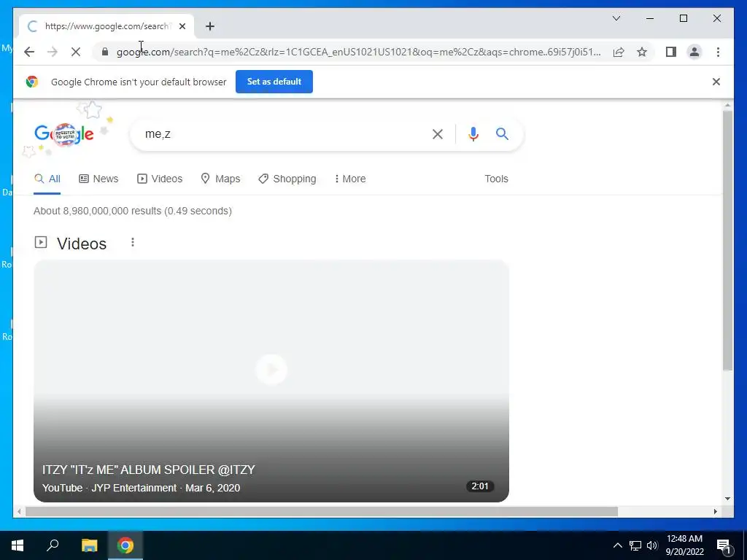Open the tab search dropdown chevron
The image size is (747, 560).
616,18
